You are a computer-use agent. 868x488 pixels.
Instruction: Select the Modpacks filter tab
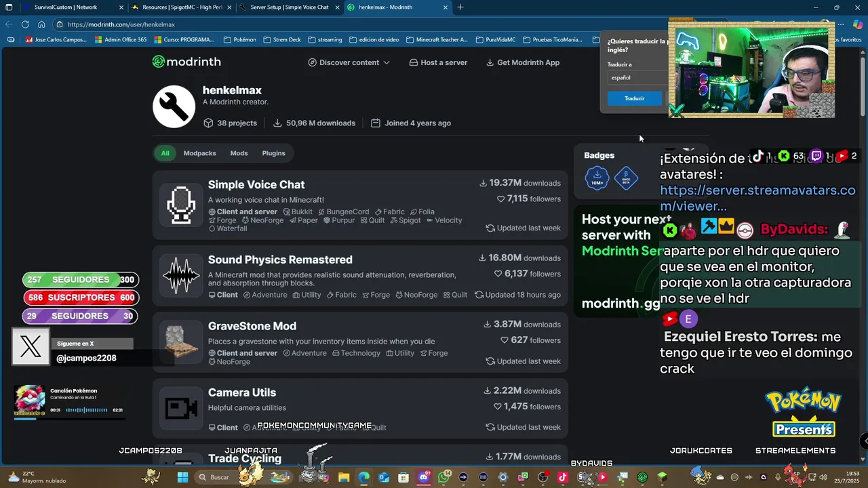click(199, 153)
